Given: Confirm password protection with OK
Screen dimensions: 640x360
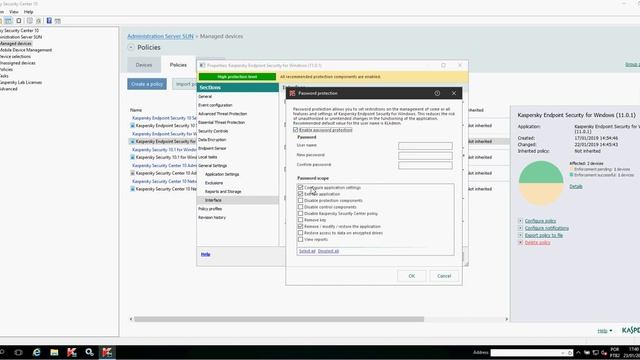Looking at the screenshot, I should [411, 276].
